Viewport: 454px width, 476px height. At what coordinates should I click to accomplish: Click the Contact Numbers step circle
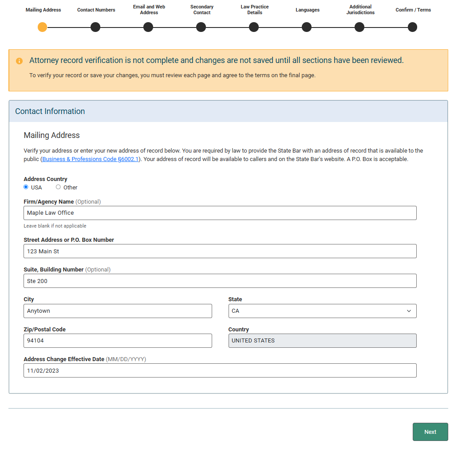[95, 28]
